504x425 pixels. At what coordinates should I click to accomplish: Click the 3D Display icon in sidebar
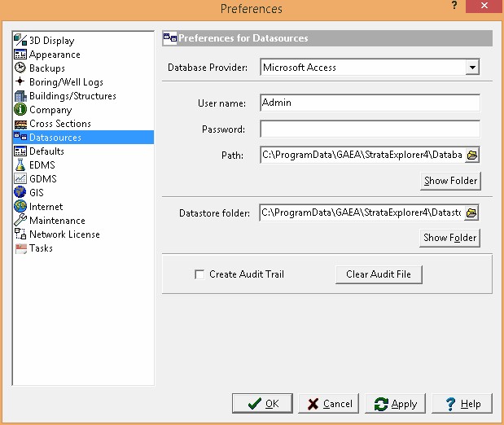click(20, 41)
